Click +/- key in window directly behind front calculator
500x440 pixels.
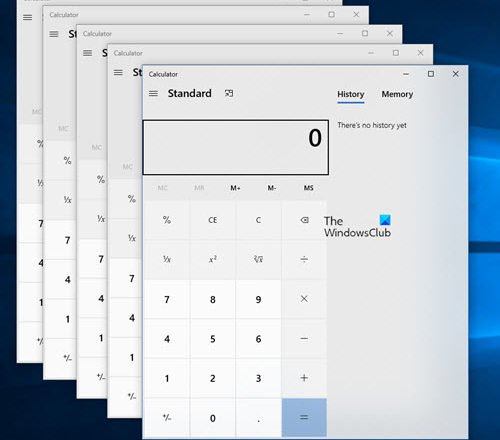point(132,396)
